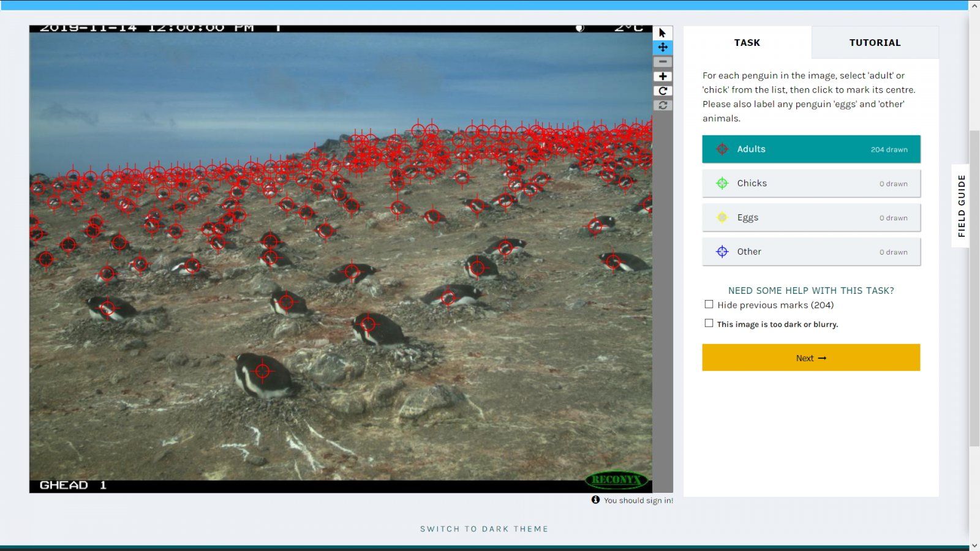The height and width of the screenshot is (551, 980).
Task: Select the pointer annotate tool
Action: click(662, 33)
